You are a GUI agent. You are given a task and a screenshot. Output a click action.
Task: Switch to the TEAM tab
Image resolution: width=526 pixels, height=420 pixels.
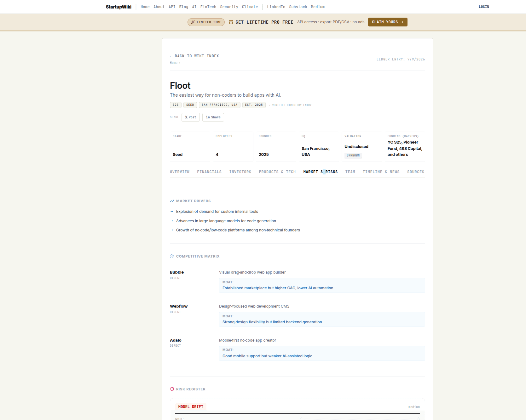click(x=350, y=172)
